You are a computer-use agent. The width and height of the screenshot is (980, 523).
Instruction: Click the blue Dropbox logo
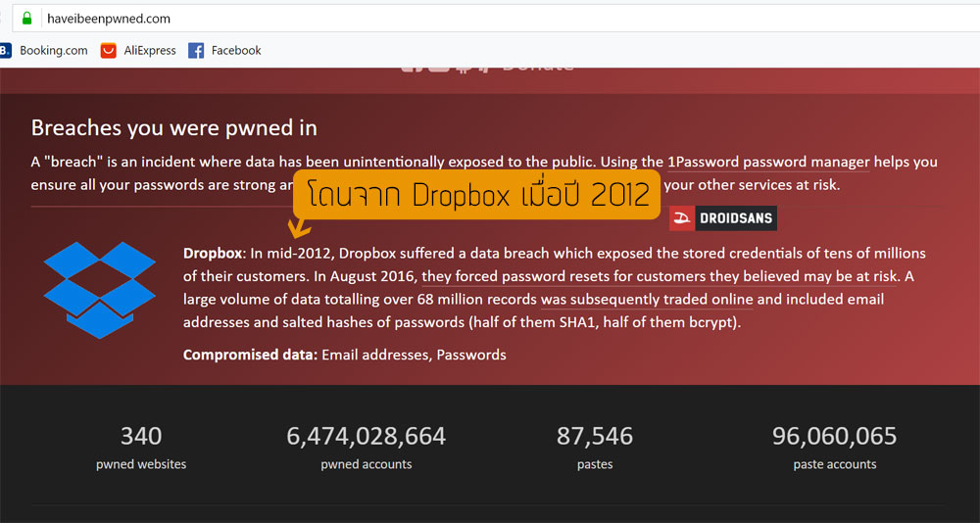point(99,289)
